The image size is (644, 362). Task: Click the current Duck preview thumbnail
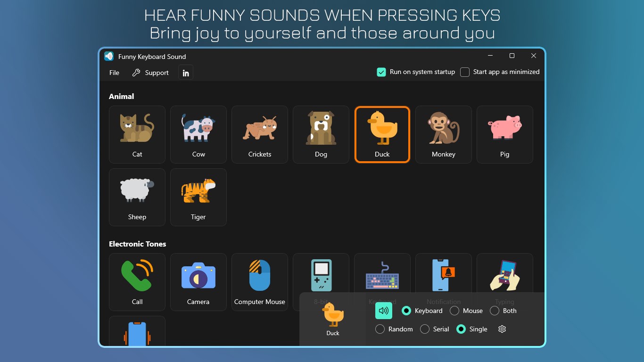333,319
